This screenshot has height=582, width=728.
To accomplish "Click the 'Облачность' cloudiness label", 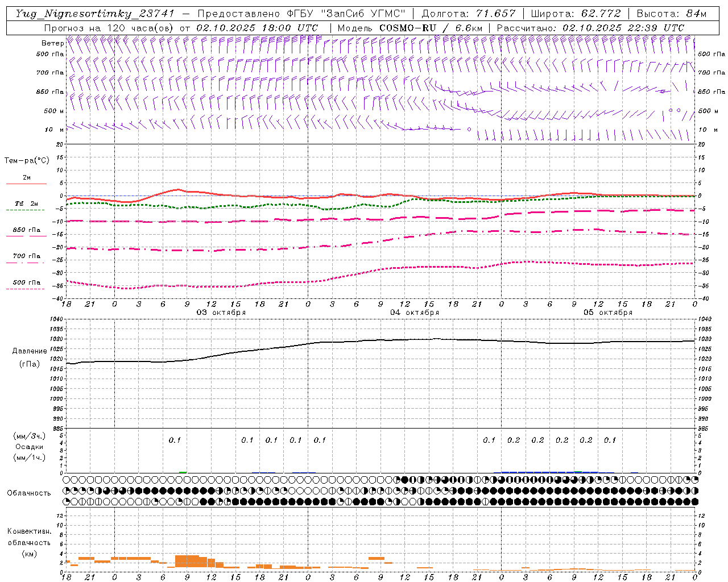I will click(x=29, y=493).
